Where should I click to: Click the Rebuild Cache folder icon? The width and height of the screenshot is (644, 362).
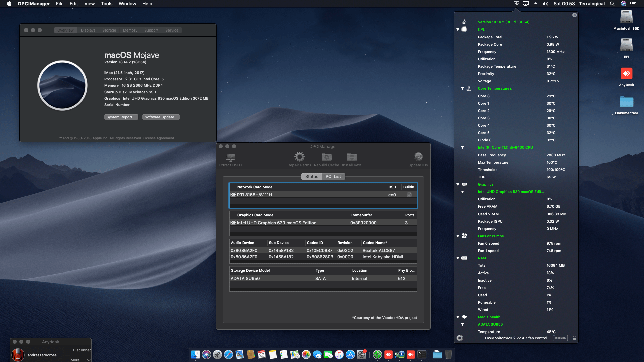click(x=326, y=157)
